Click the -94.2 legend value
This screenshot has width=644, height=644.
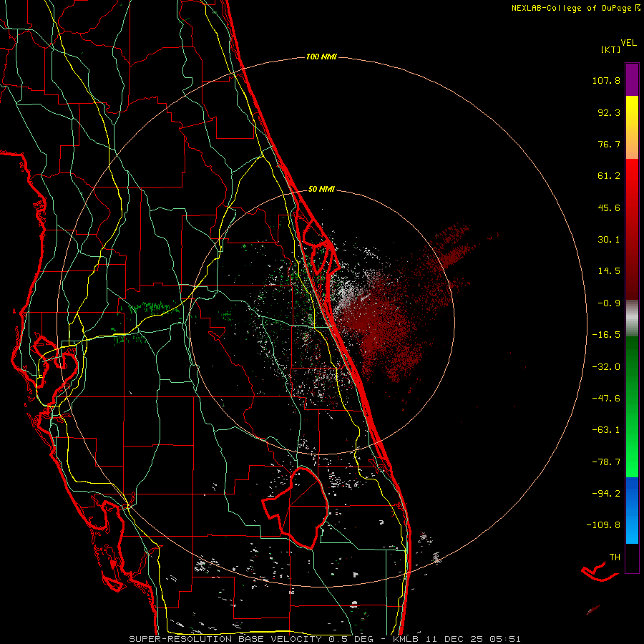click(606, 493)
